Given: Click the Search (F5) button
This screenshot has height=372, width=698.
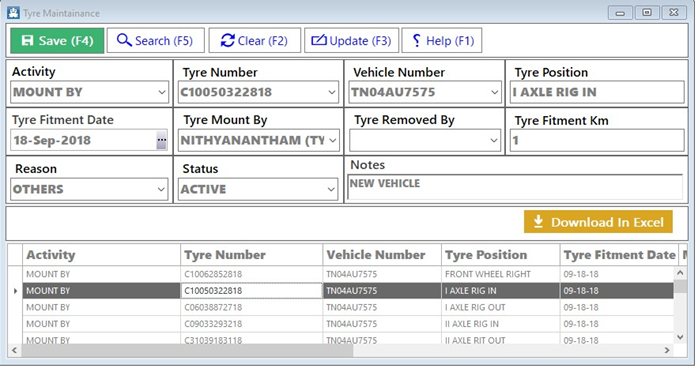Looking at the screenshot, I should 155,41.
